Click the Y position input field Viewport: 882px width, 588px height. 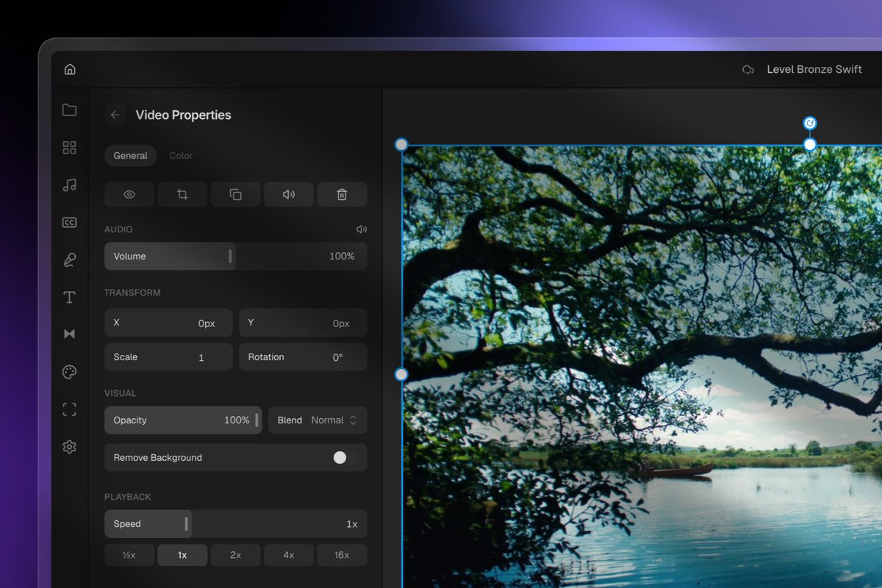click(x=303, y=323)
